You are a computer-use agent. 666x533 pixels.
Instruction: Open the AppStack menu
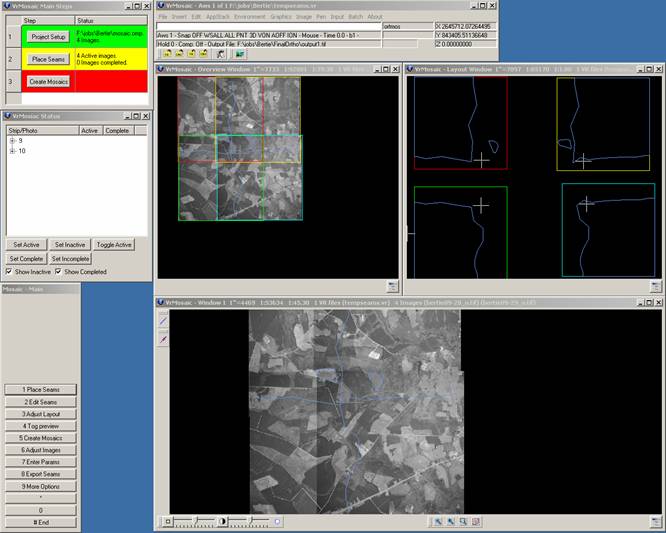point(217,17)
